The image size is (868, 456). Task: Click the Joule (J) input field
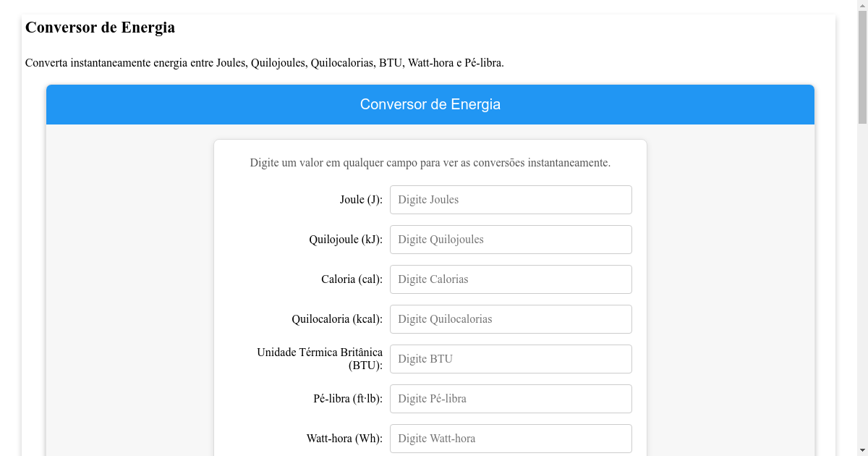tap(510, 199)
